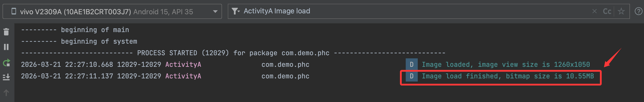Restart Logcat using the green arrow icon
644x102 pixels.
(x=6, y=63)
